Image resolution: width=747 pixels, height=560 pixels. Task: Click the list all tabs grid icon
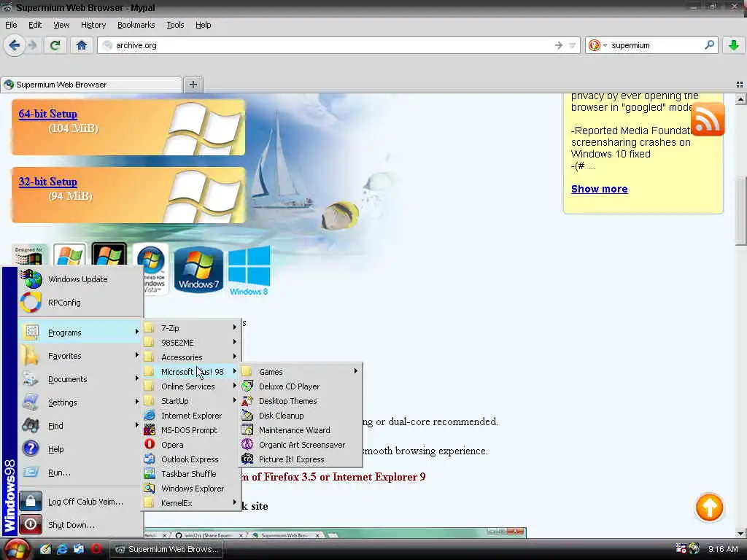tap(740, 85)
